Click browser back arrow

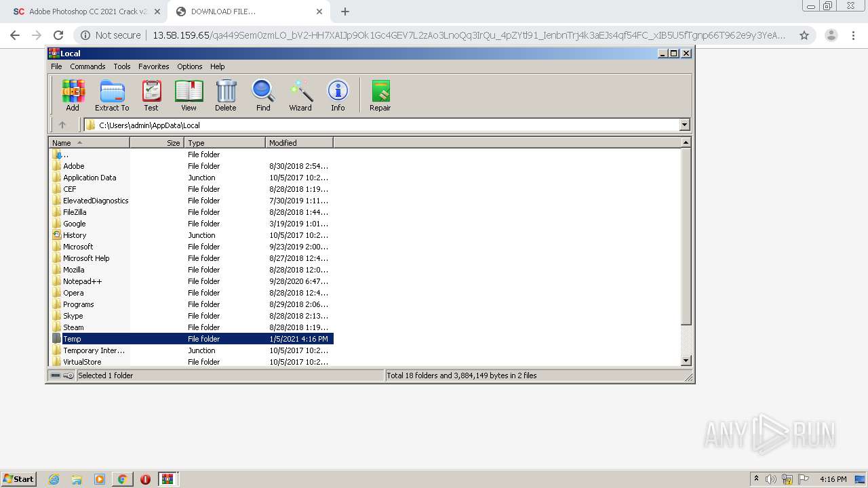[x=15, y=35]
